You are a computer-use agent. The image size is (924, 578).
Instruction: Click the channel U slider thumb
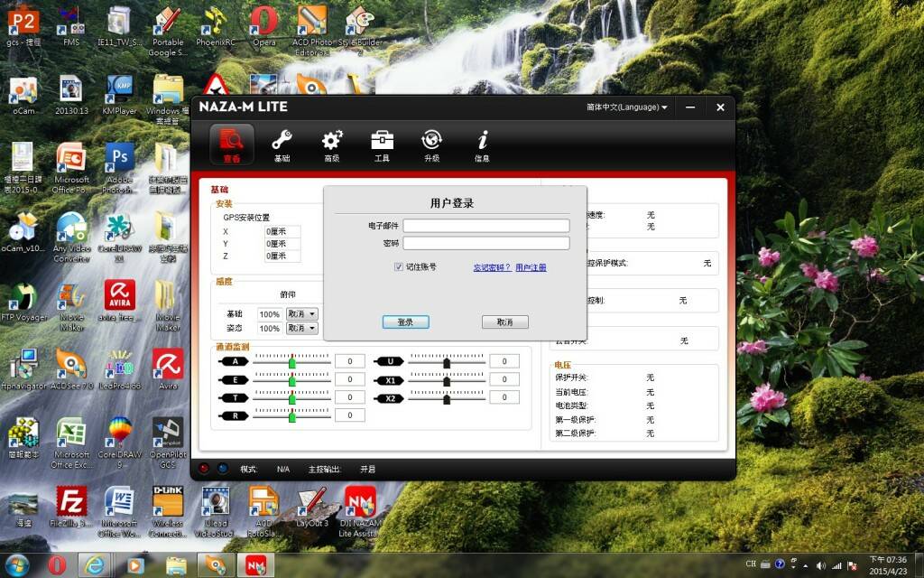click(447, 362)
